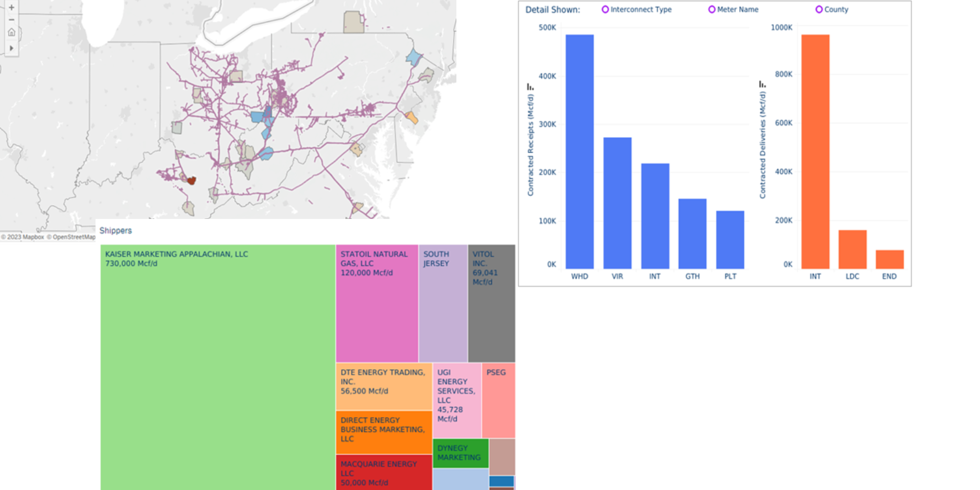Click the WHD axis label
This screenshot has width=980, height=490.
click(x=580, y=276)
